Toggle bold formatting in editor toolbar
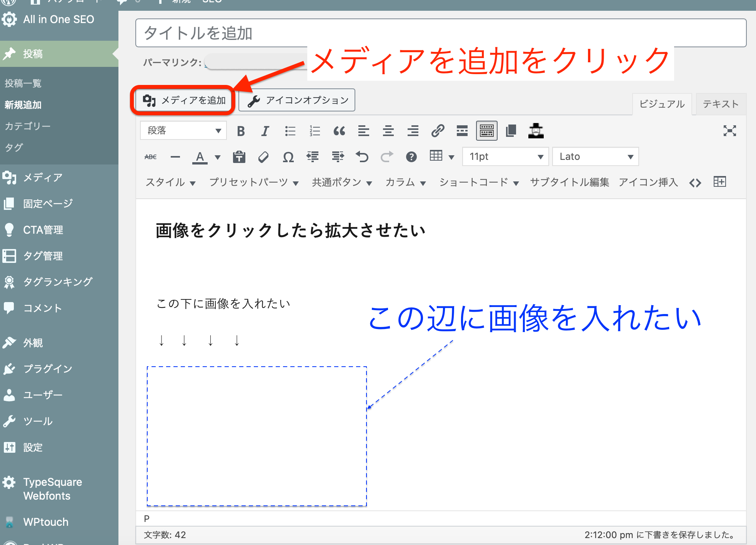Image resolution: width=756 pixels, height=545 pixels. click(241, 131)
